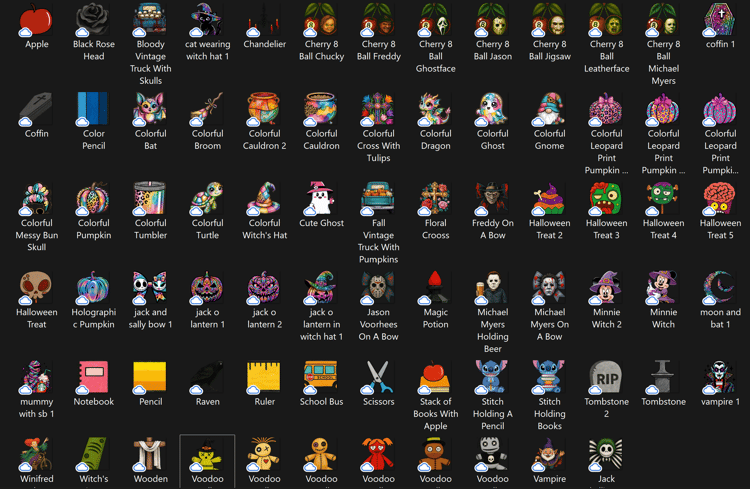Viewport: 750px width, 489px height.
Task: Click the Colorful Witch's Hat icon
Action: pyautogui.click(x=264, y=199)
